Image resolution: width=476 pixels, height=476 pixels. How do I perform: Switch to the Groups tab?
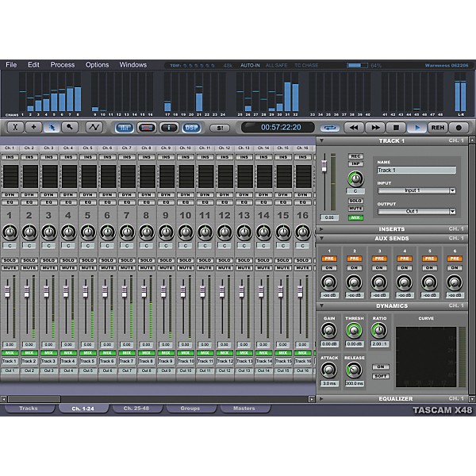[x=190, y=409]
